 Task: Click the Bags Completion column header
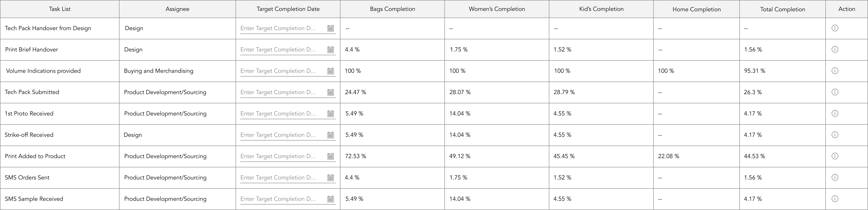[392, 9]
